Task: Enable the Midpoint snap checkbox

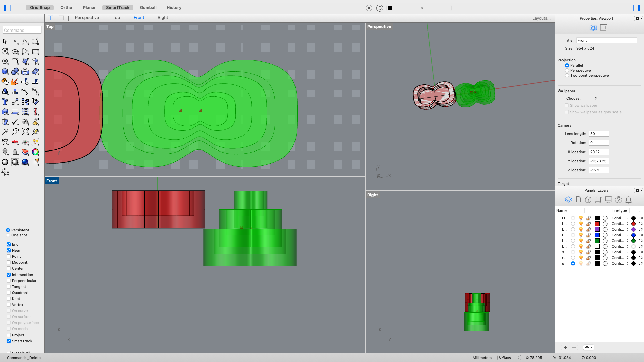Action: [9, 262]
